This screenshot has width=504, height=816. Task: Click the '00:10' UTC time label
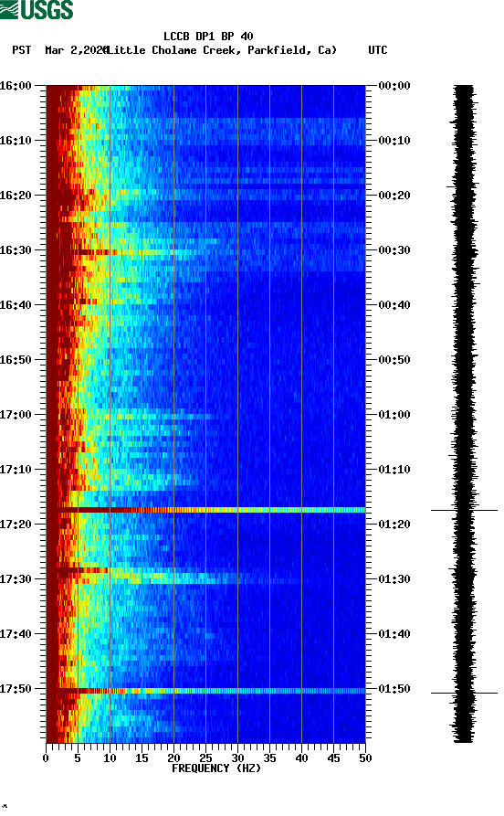click(394, 141)
